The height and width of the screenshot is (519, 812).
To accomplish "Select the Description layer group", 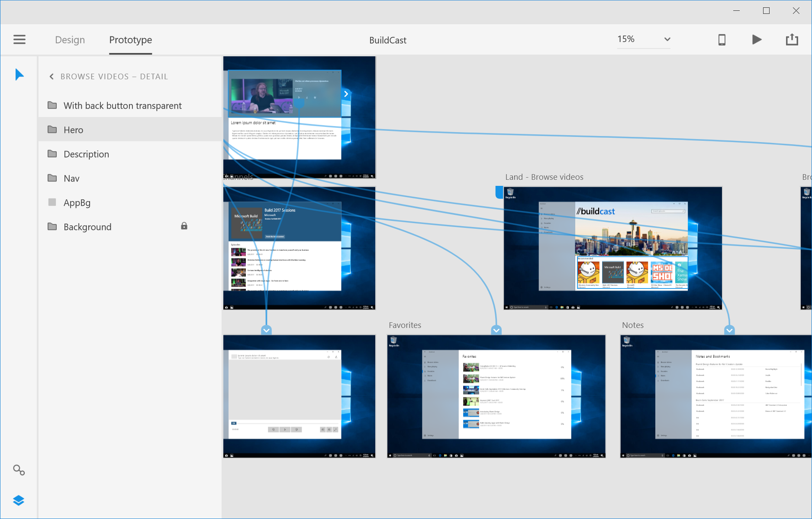I will coord(130,154).
